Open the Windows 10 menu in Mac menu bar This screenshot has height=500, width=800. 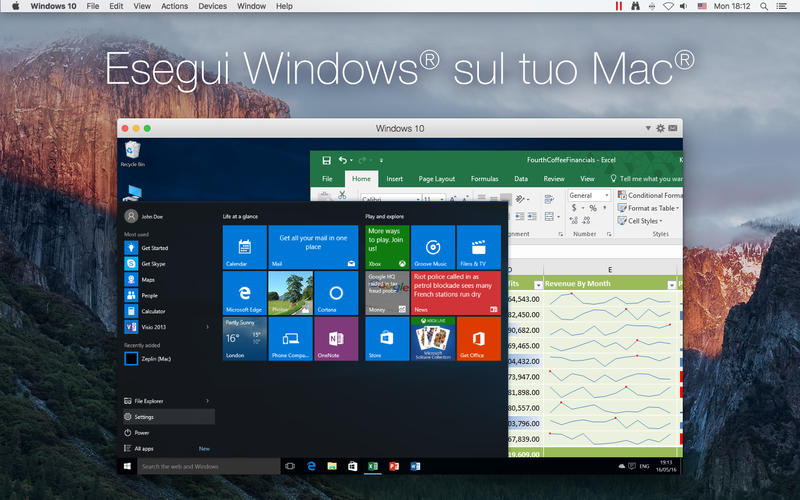(53, 6)
